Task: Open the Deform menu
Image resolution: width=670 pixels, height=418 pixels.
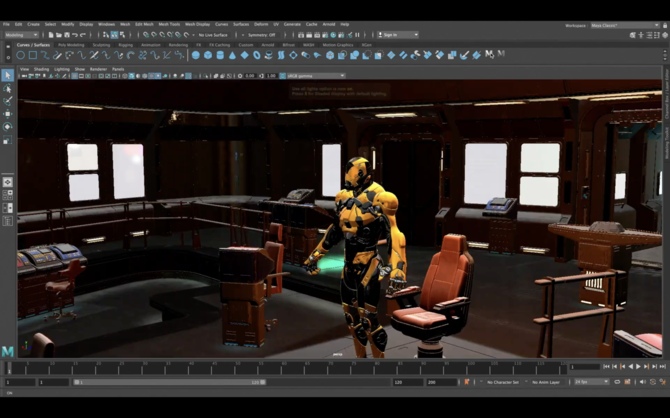Action: 261,24
